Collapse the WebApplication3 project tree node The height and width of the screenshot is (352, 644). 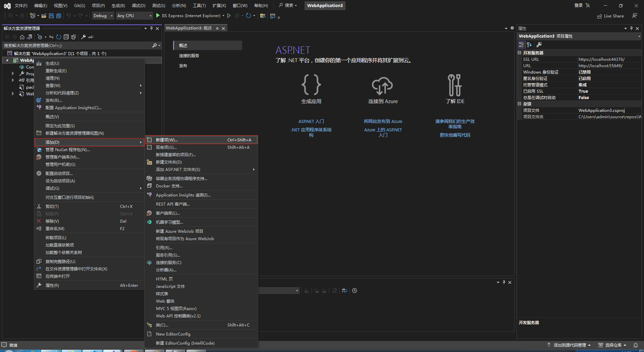[7, 60]
